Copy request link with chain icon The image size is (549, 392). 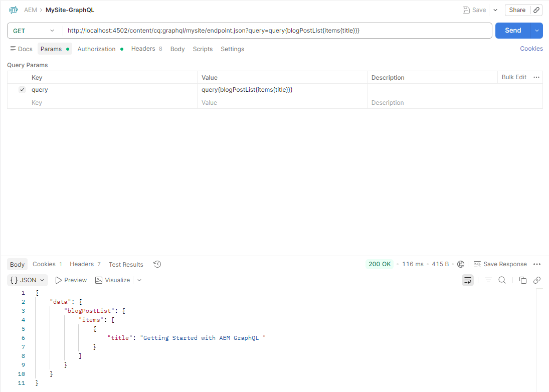point(536,10)
